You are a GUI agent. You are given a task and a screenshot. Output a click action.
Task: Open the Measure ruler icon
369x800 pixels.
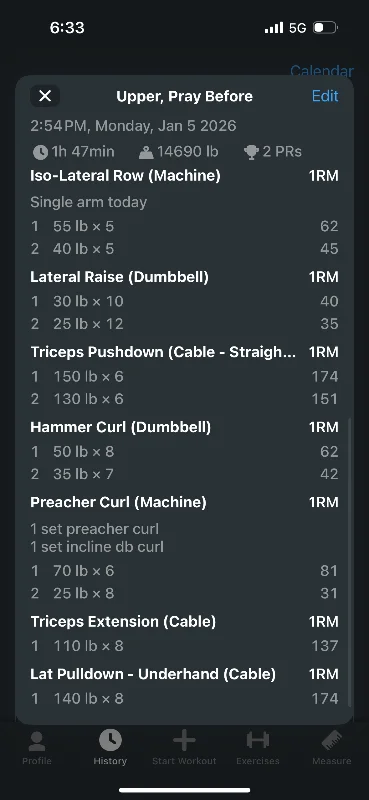[x=332, y=741]
